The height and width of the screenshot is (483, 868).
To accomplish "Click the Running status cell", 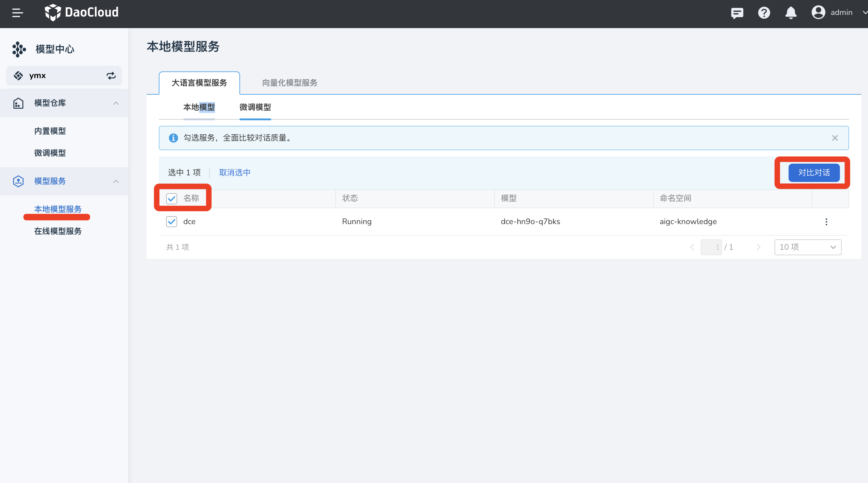I will coord(357,221).
